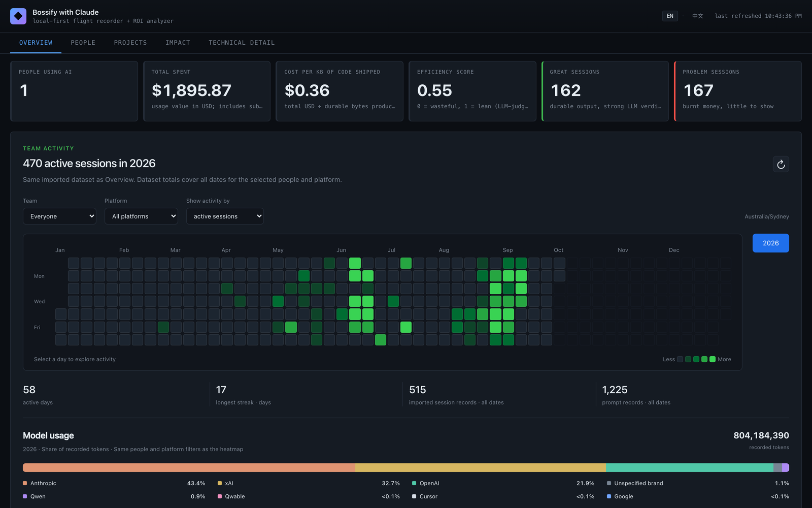Click the '470 active sessions in 2026' heading
The width and height of the screenshot is (812, 508).
coord(89,163)
